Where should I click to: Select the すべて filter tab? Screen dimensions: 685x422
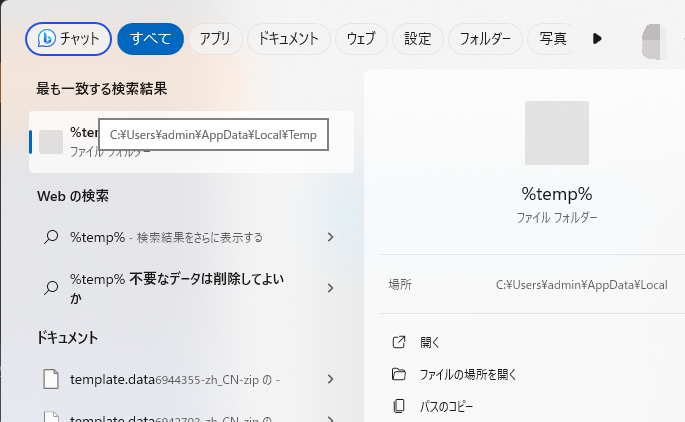point(150,39)
